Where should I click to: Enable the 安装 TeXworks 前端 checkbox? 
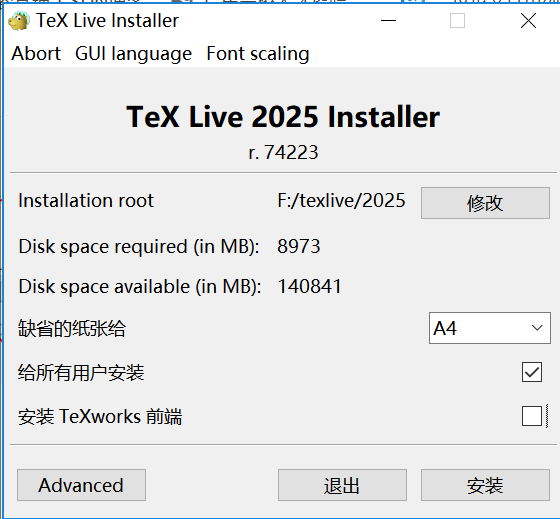click(532, 416)
